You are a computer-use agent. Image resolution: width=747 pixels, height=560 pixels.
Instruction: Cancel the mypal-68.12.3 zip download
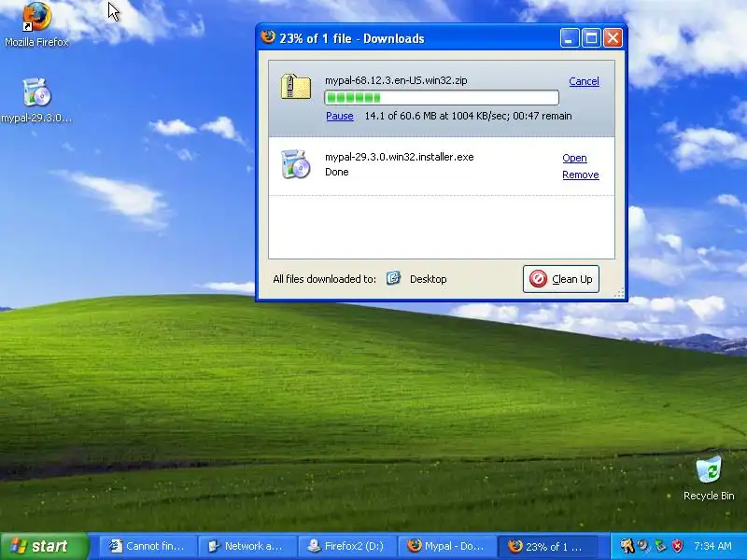point(584,81)
